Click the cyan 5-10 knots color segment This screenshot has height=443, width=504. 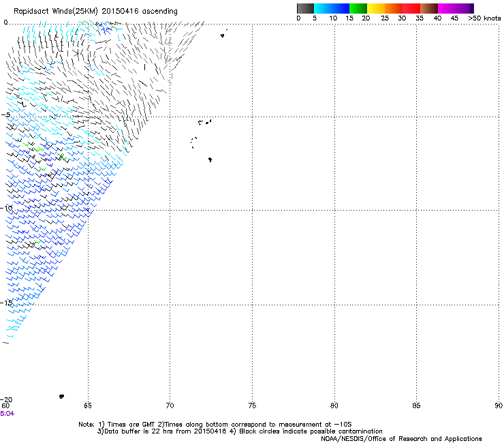323,8
